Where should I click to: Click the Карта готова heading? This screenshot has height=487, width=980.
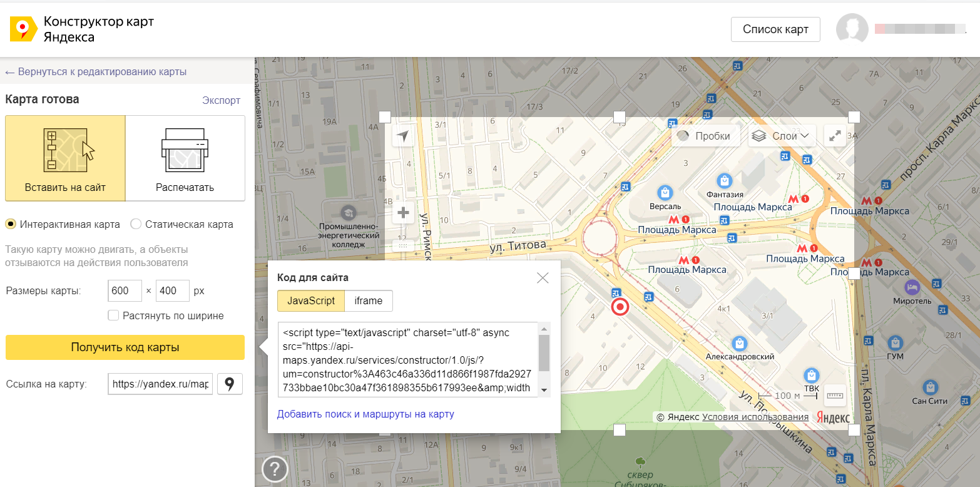pos(42,100)
